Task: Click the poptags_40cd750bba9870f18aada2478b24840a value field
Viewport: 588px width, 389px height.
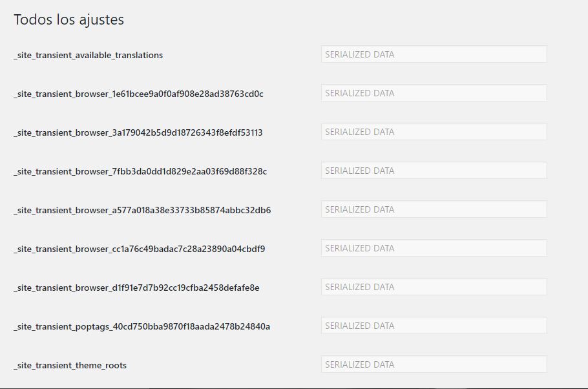Action: tap(434, 326)
